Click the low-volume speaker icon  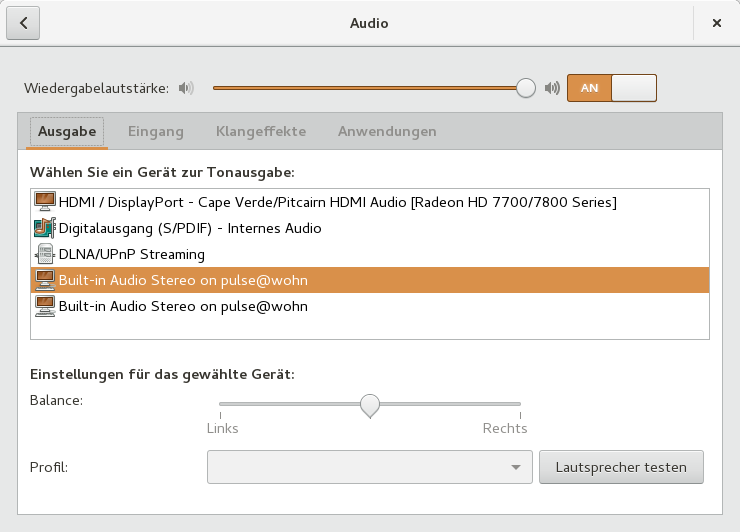[186, 88]
